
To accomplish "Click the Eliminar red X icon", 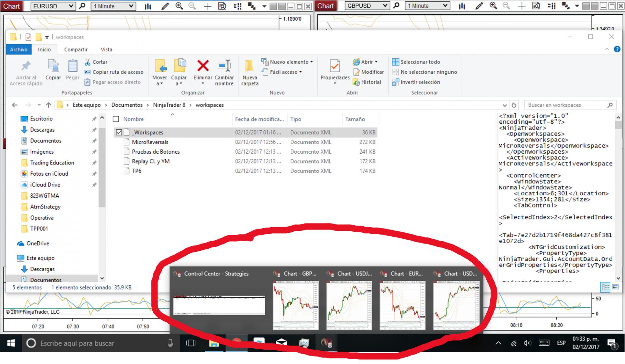I will point(203,66).
